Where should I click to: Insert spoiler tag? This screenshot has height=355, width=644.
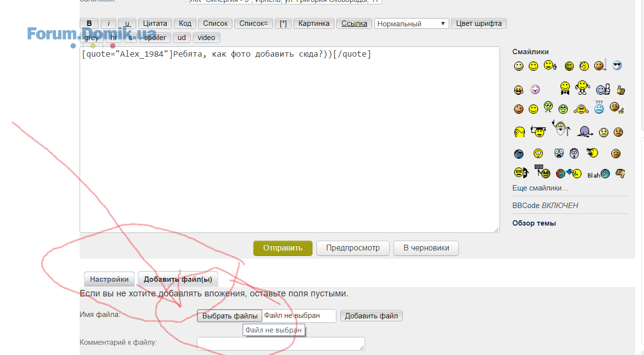pyautogui.click(x=155, y=38)
